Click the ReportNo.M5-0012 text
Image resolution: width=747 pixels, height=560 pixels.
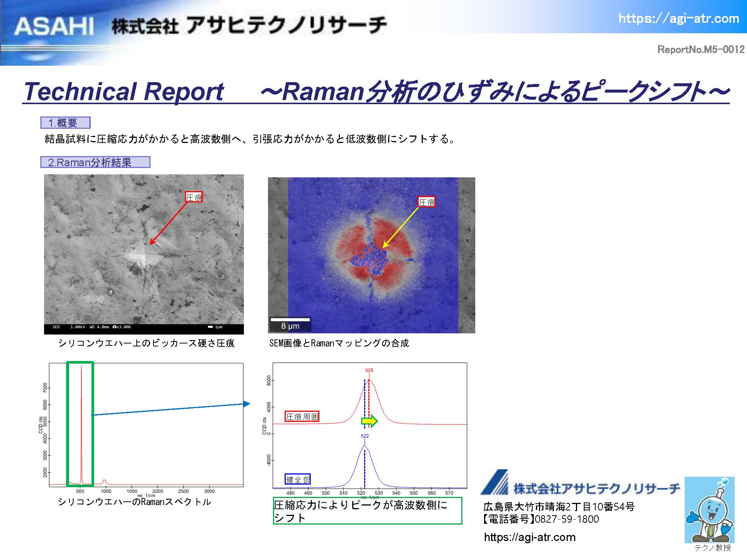pyautogui.click(x=701, y=49)
